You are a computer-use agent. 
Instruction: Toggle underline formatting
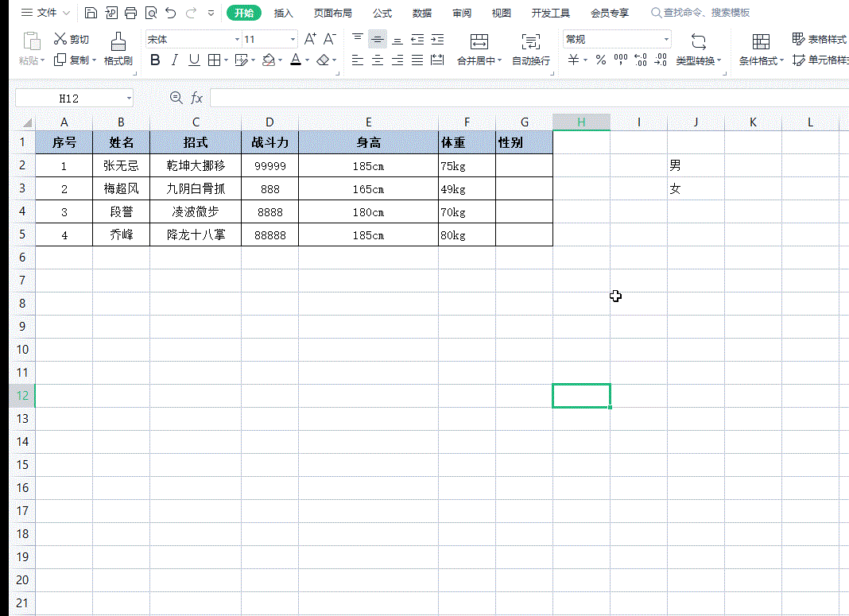tap(194, 60)
